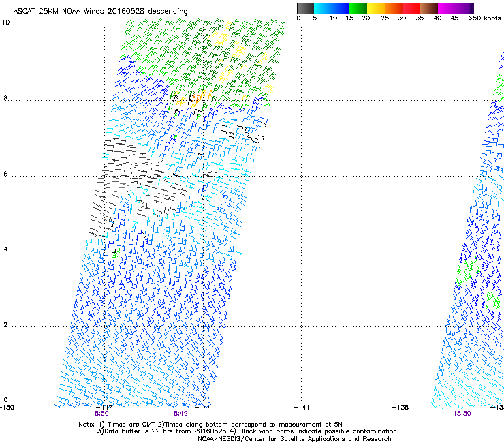This screenshot has height=443, width=504.
Task: Click latitude axis label '2'
Action: click(5, 325)
